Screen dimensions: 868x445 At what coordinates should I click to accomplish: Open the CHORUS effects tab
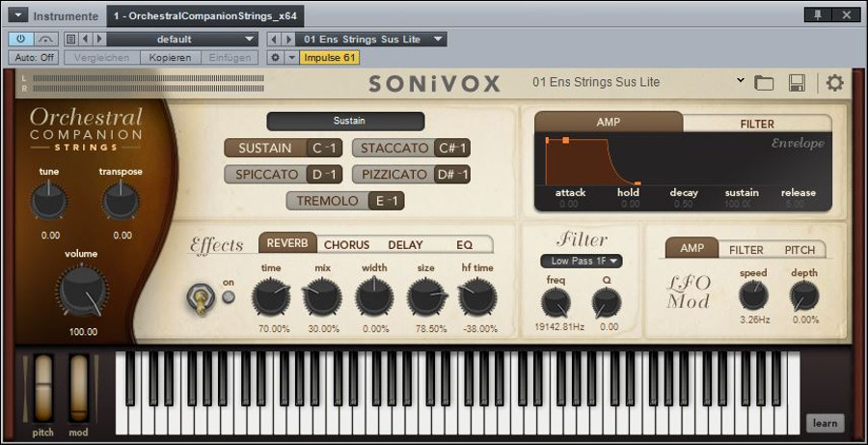[x=346, y=244]
